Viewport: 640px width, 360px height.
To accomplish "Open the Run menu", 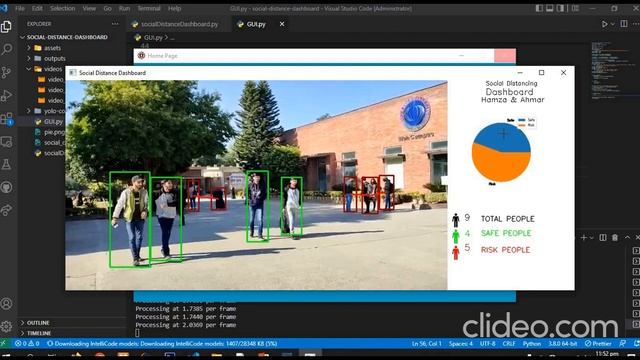I will point(124,8).
